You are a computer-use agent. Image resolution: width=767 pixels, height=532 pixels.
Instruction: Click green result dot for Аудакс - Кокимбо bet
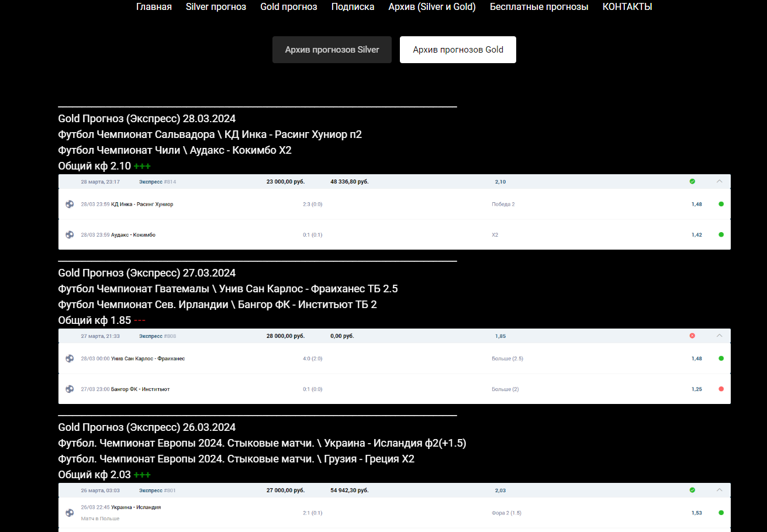point(721,234)
